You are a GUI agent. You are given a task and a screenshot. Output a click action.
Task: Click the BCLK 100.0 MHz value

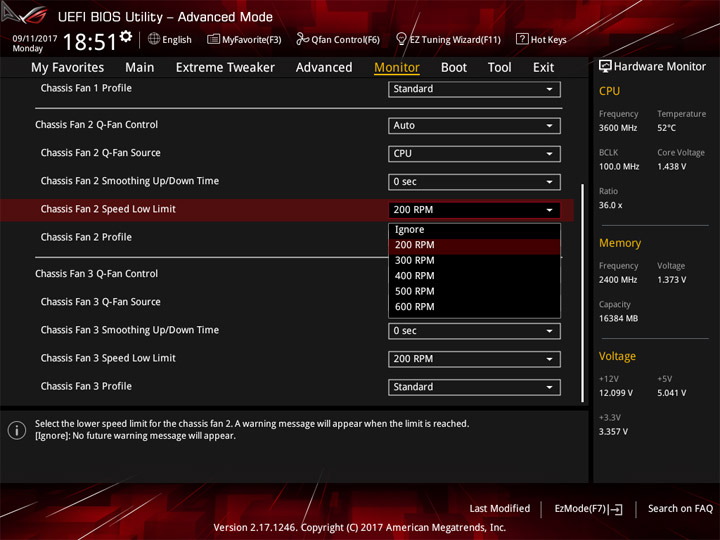pos(619,167)
